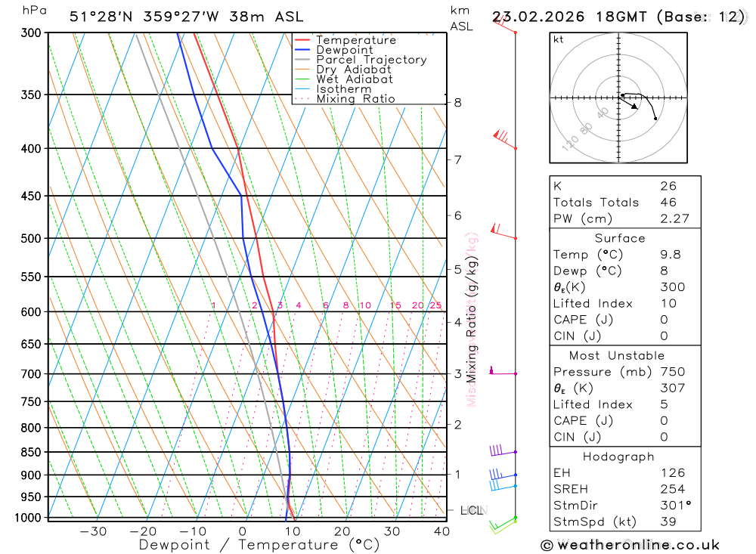This screenshot has width=756, height=554.
Task: Click the date label "23.02.2026 18GMT"
Action: pos(569,17)
